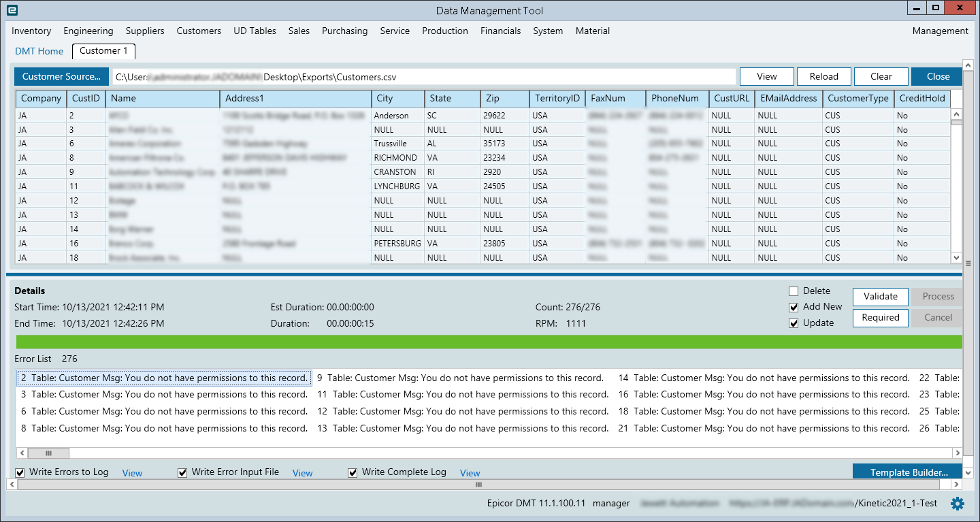Click the Customer Source button
Viewport: 980px width, 522px height.
click(61, 76)
